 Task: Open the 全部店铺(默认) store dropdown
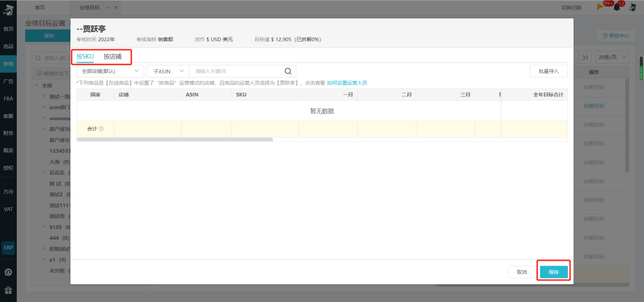(x=111, y=70)
